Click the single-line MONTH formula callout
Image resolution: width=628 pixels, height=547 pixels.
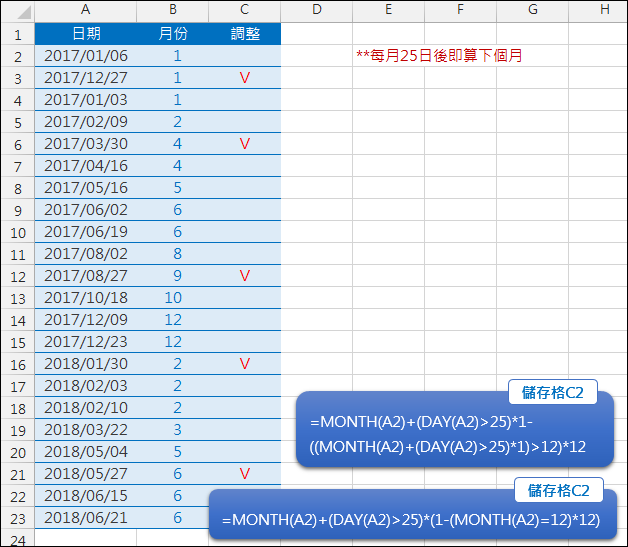[413, 515]
